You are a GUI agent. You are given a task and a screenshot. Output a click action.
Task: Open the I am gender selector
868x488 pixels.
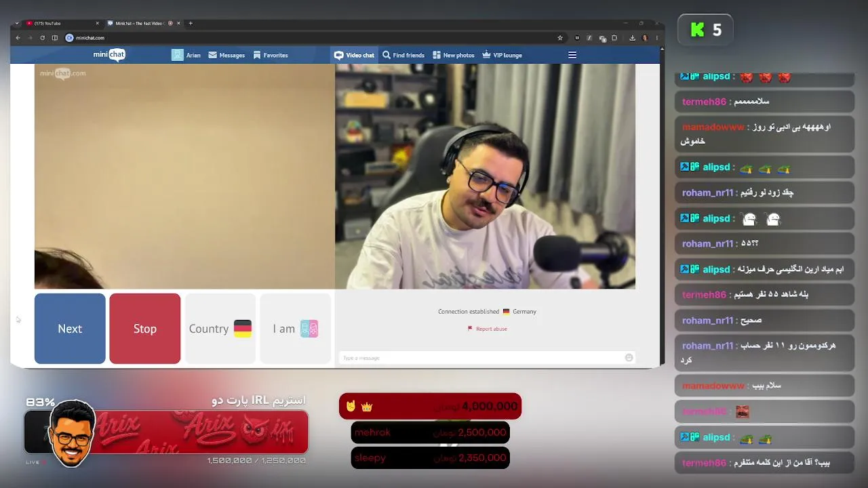click(x=295, y=329)
